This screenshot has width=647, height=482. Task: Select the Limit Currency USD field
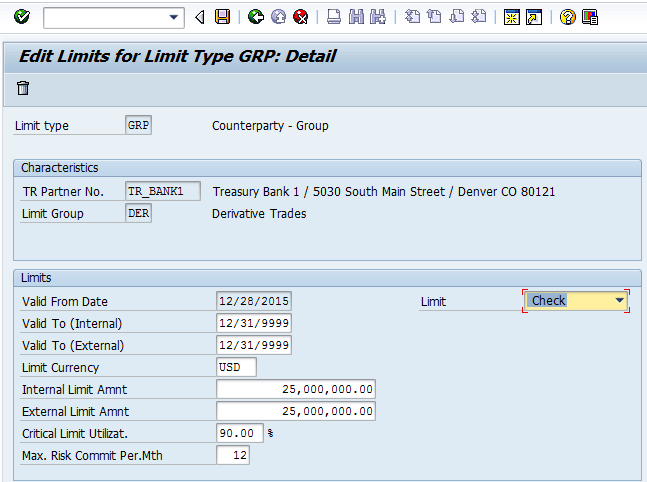pyautogui.click(x=236, y=367)
